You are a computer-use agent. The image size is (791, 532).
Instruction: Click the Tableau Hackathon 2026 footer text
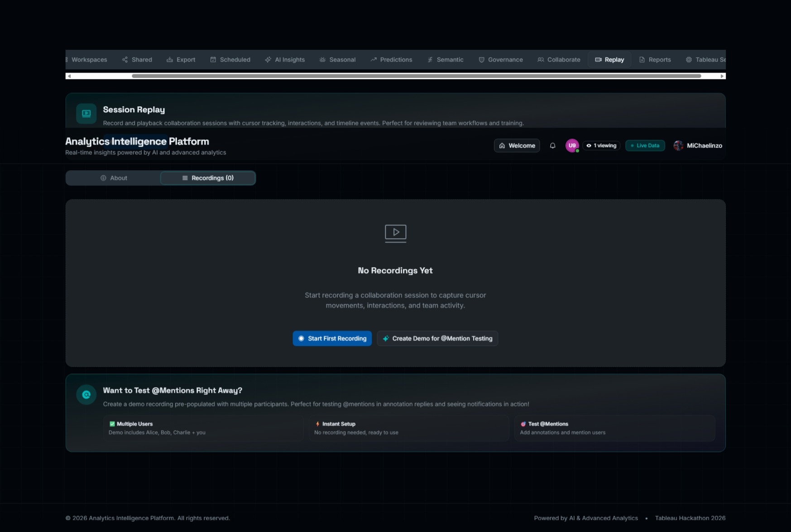pos(690,518)
